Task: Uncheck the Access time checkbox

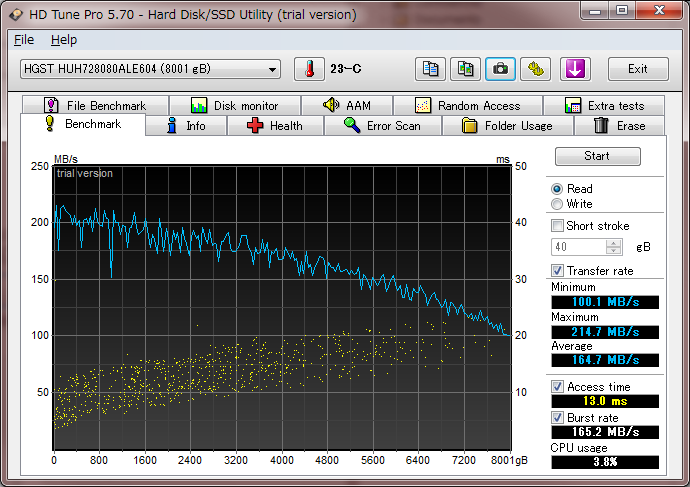Action: click(x=558, y=387)
